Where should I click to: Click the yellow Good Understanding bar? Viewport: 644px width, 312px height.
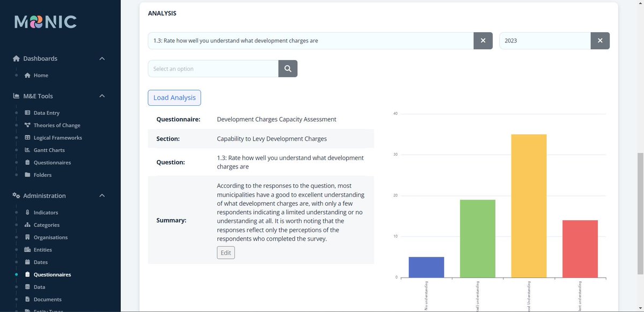coord(529,206)
